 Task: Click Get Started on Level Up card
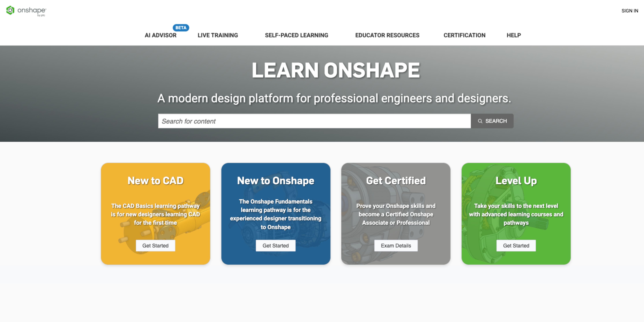pos(516,246)
